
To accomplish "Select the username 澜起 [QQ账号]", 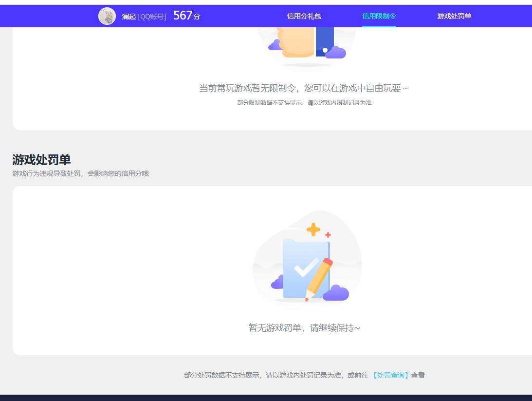I will [x=144, y=16].
